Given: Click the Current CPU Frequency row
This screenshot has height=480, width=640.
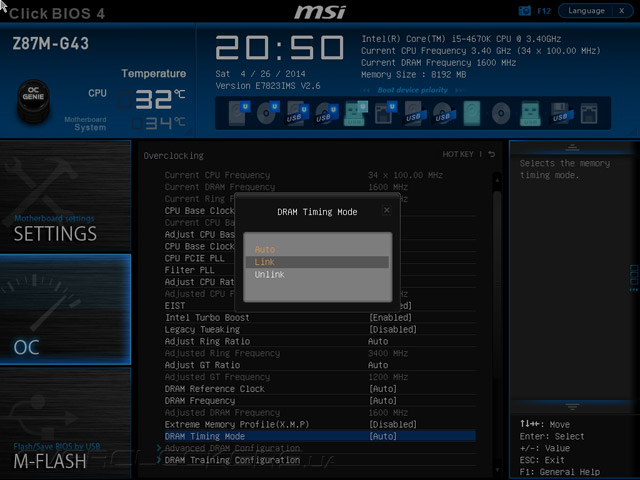Looking at the screenshot, I should click(320, 175).
